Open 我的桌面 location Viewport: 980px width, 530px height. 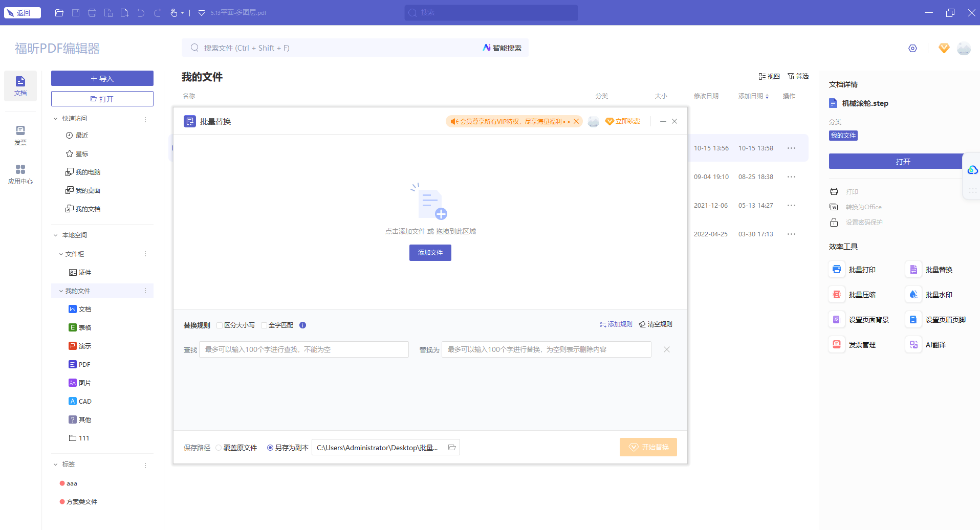point(83,191)
